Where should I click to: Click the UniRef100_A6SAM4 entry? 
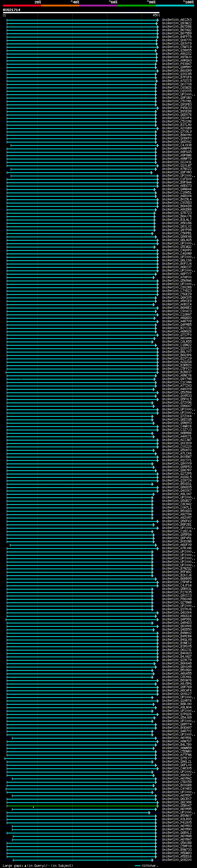coord(176,338)
